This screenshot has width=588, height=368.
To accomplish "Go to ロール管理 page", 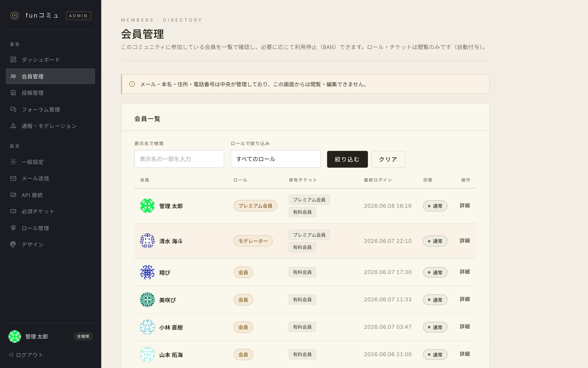I will click(x=50, y=228).
